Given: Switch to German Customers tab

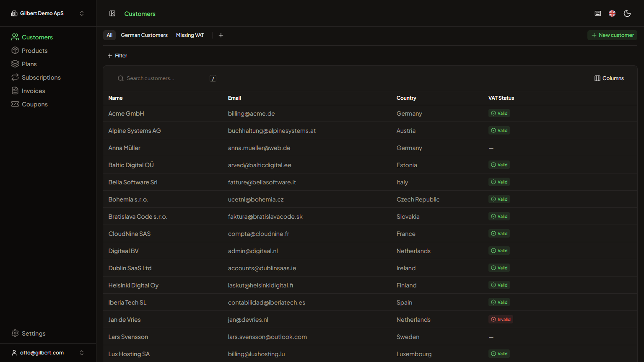Looking at the screenshot, I should [144, 35].
